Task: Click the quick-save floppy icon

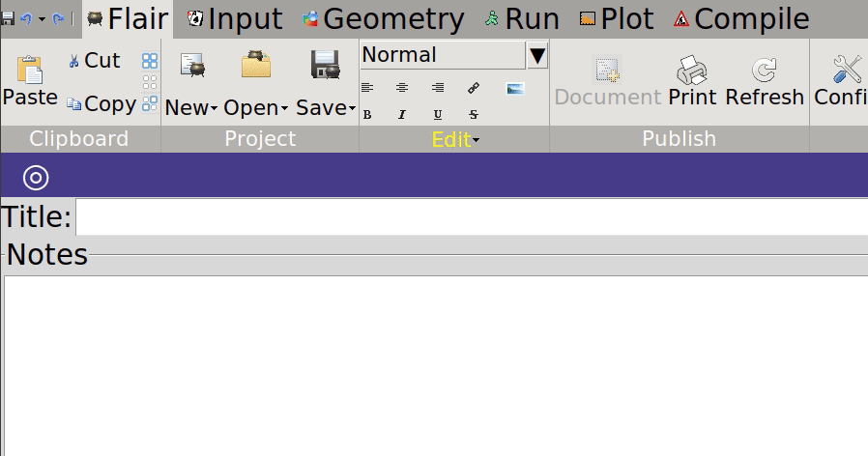Action: point(7,19)
